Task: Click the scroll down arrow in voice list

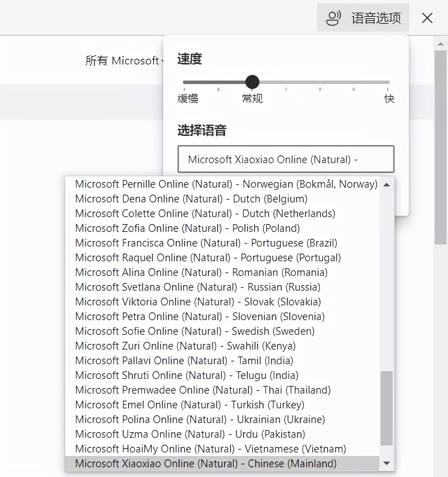Action: click(386, 463)
